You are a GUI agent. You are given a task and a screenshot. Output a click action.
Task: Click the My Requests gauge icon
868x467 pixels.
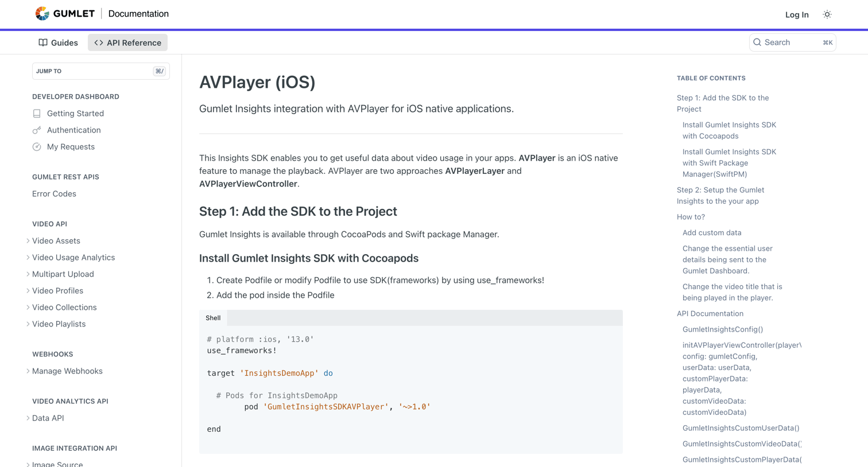[x=37, y=147]
